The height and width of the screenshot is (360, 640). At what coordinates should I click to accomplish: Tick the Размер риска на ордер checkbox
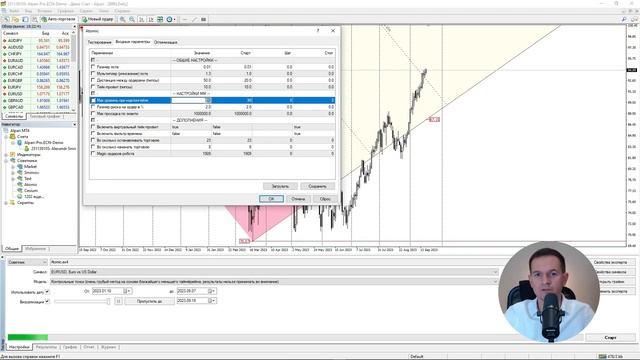(x=93, y=107)
